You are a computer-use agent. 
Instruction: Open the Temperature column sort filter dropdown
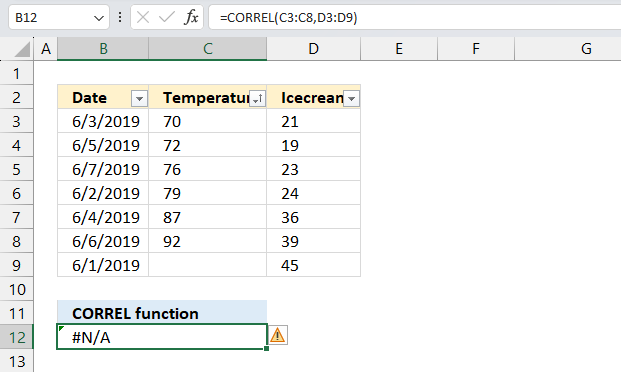[257, 98]
